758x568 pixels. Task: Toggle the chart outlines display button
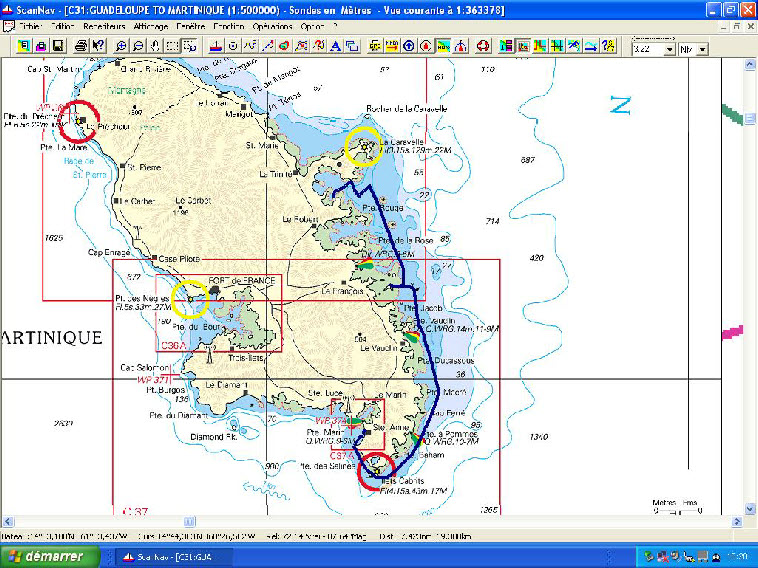[522, 46]
